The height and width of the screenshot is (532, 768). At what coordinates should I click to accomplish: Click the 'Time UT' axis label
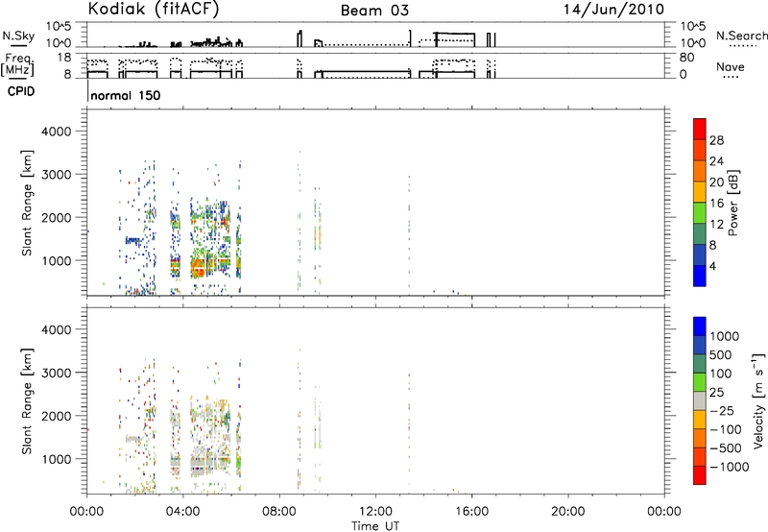(x=375, y=525)
